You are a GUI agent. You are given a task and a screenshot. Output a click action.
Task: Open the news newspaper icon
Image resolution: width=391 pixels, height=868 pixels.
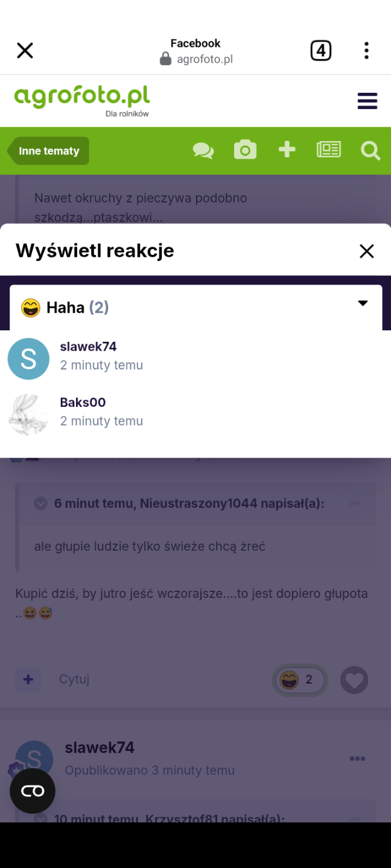click(x=329, y=149)
